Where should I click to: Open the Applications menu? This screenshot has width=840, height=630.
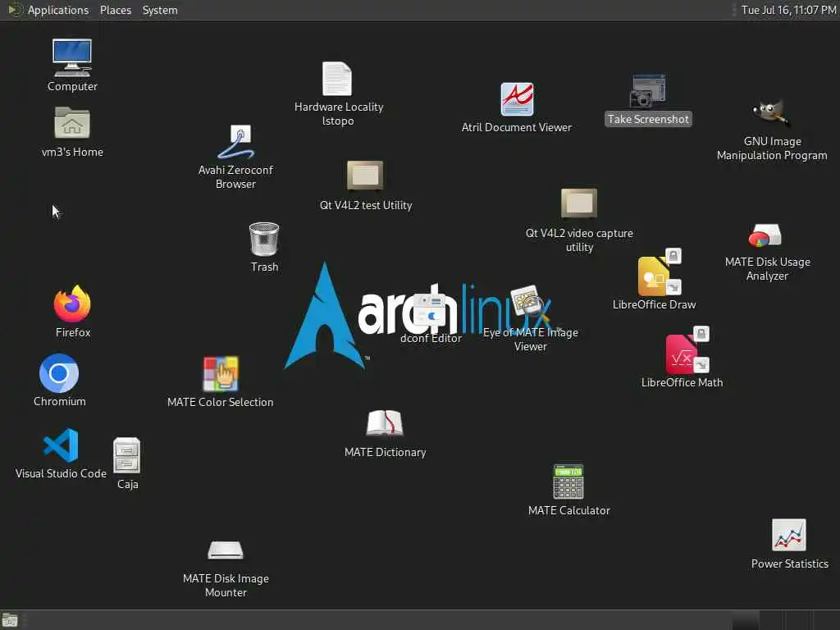(x=58, y=10)
